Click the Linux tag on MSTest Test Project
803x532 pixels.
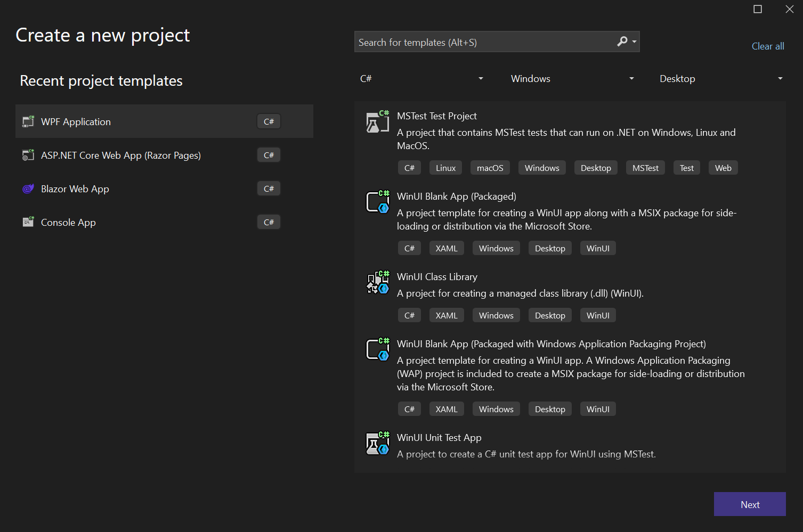pos(445,167)
